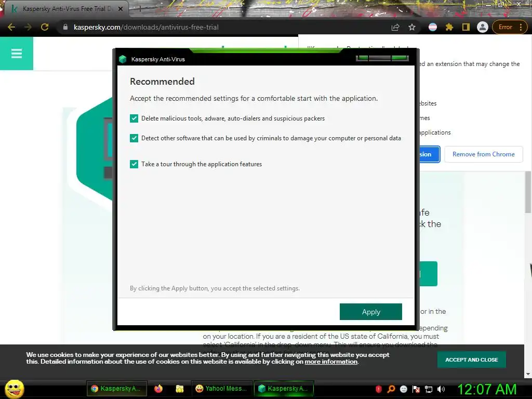Uncheck Detect other software used by criminals
The width and height of the screenshot is (532, 399).
tap(134, 138)
